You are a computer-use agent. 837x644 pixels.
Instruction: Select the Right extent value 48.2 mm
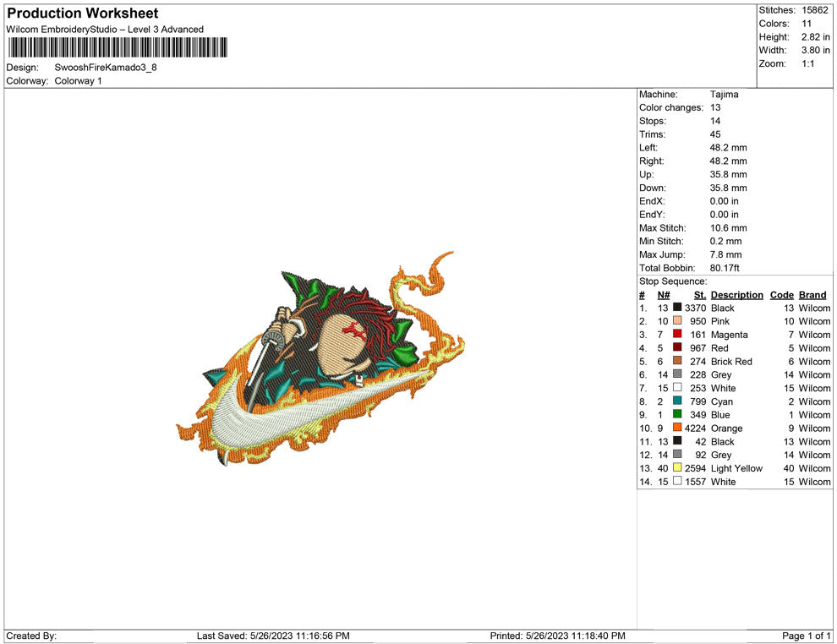[729, 161]
